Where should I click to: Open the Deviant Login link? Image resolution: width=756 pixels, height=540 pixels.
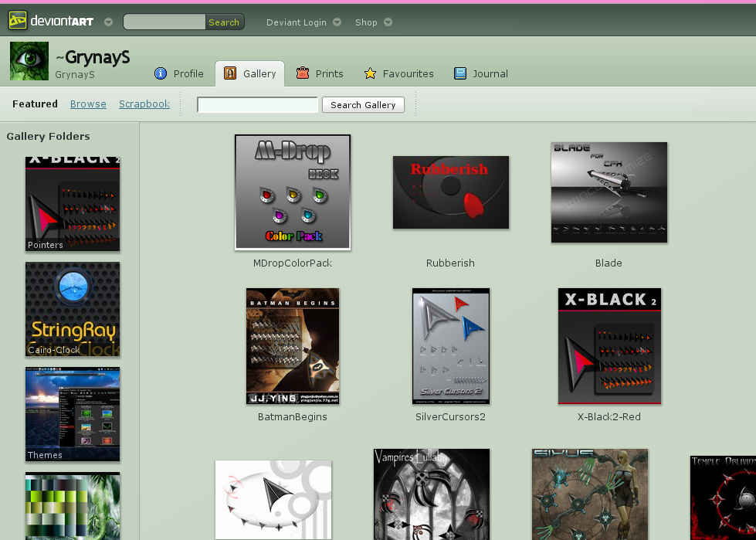point(296,22)
